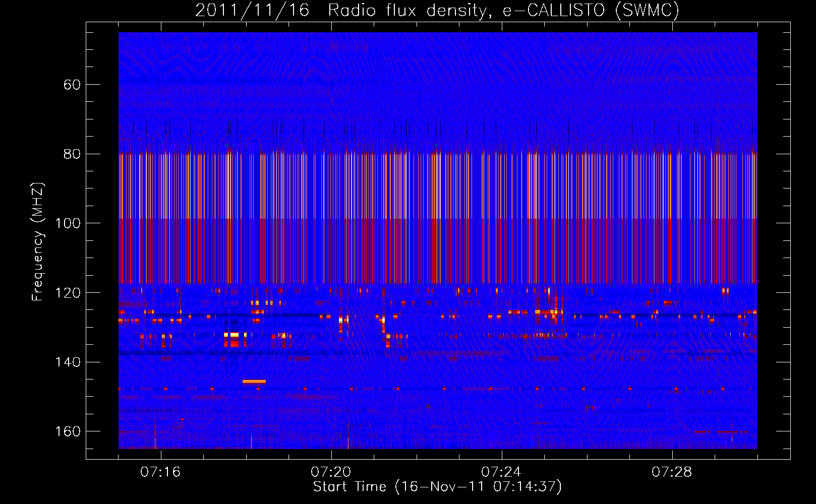Select the 60 frequency tick label
The width and height of the screenshot is (816, 504).
pos(72,84)
